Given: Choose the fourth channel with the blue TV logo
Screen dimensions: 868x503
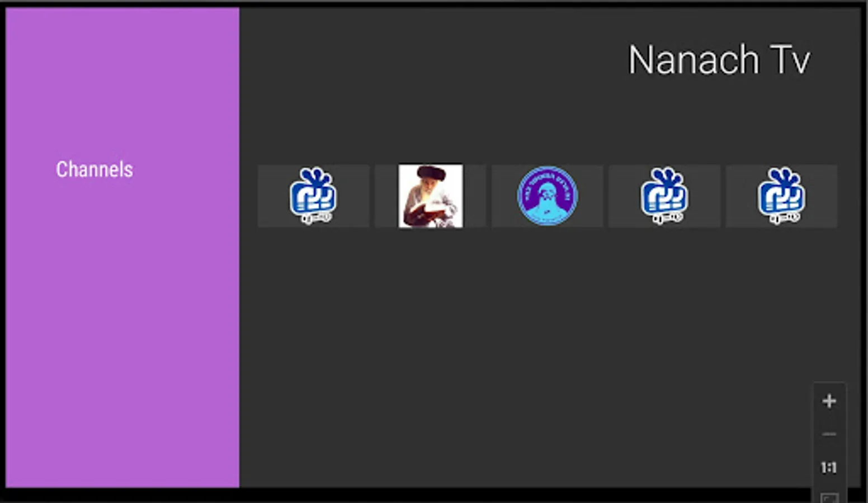Looking at the screenshot, I should point(664,196).
